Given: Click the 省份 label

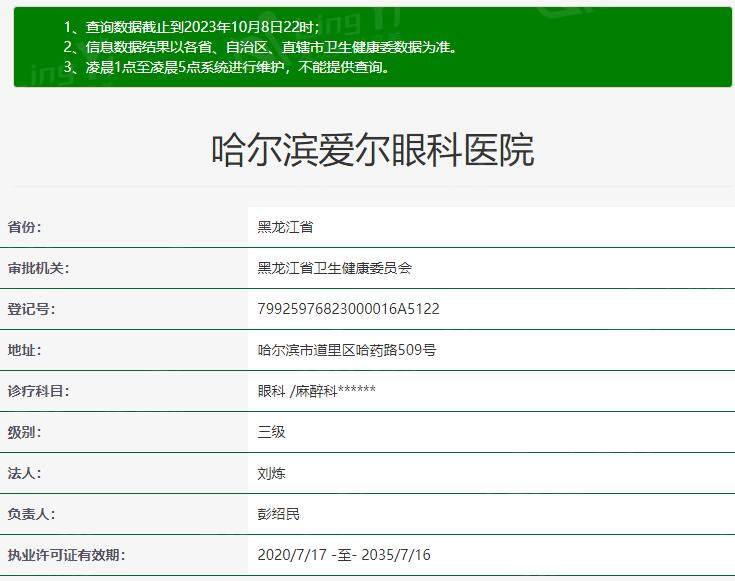Looking at the screenshot, I should click(x=24, y=227).
